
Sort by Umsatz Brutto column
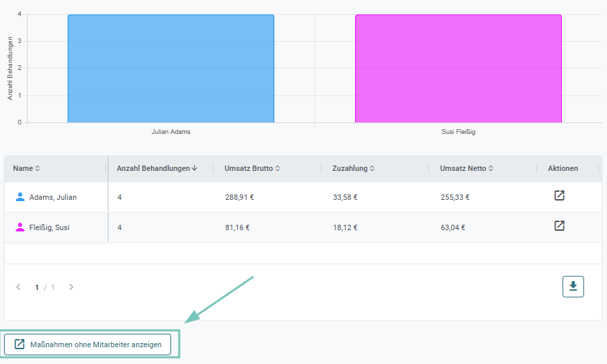(x=252, y=168)
